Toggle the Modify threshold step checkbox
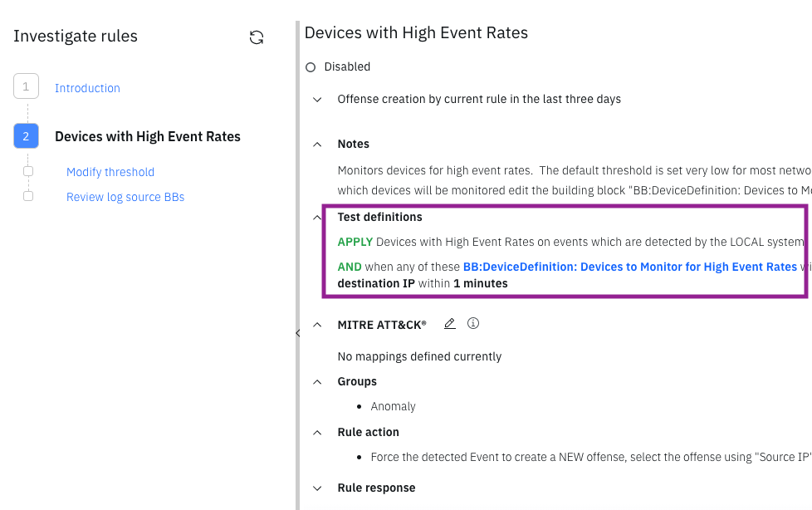This screenshot has height=510, width=812. (28, 172)
